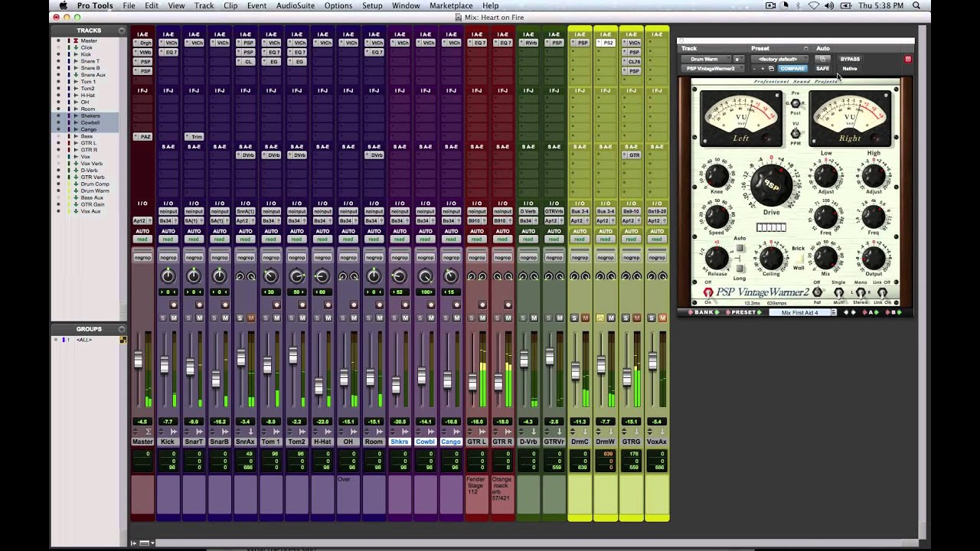Click the Output knob in VintageWarmer

coord(874,257)
